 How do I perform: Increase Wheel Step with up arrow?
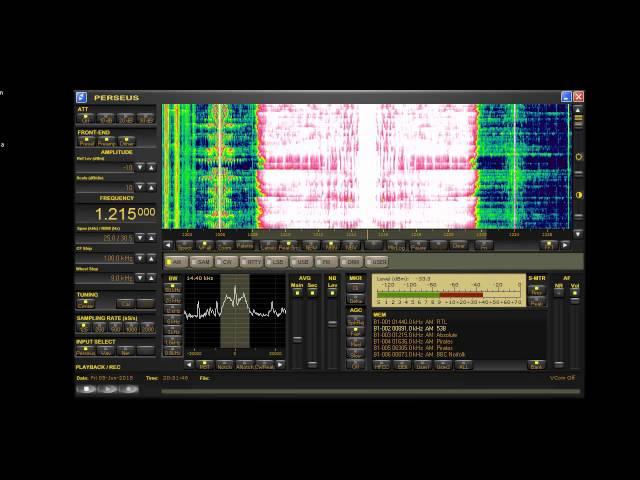coord(151,278)
